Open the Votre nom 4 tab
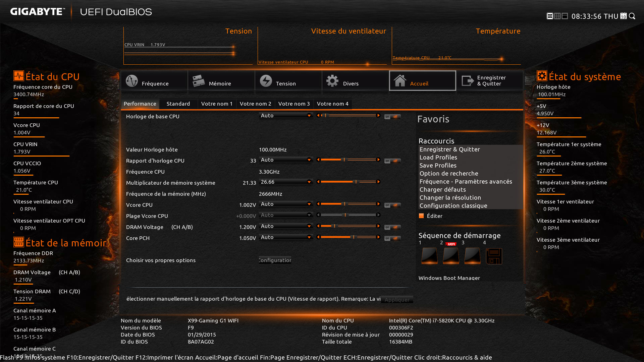 coord(333,104)
